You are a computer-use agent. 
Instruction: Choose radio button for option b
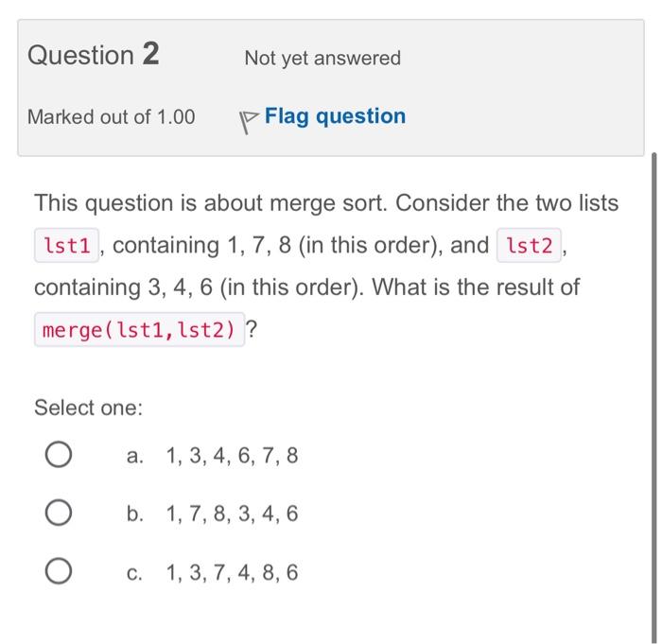click(x=59, y=513)
